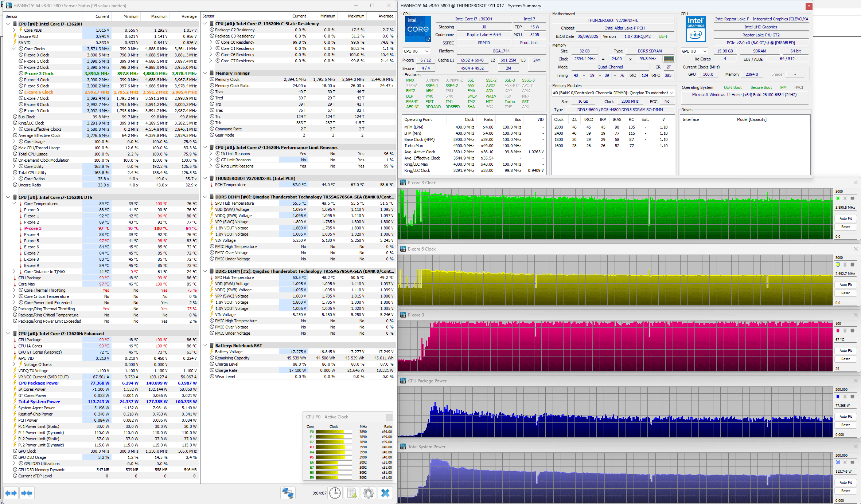Open the GPU #0 selector dropdown
Viewport: 861px width, 504px height.
(x=694, y=51)
